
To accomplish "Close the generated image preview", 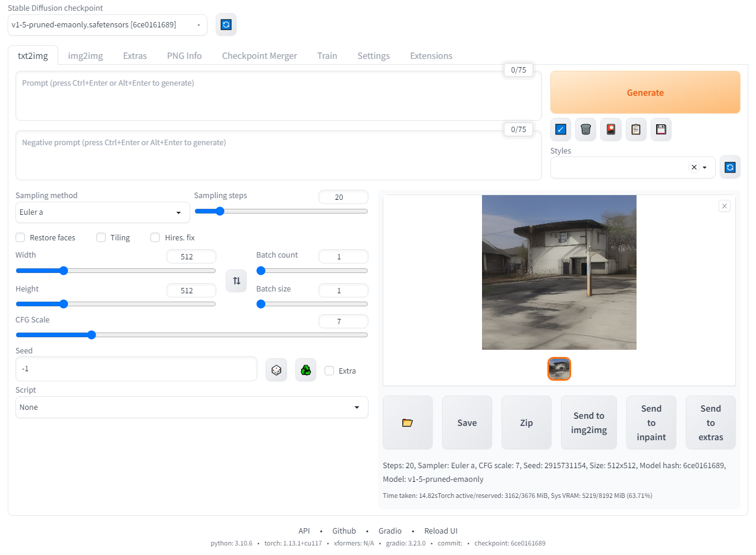I will click(x=724, y=206).
